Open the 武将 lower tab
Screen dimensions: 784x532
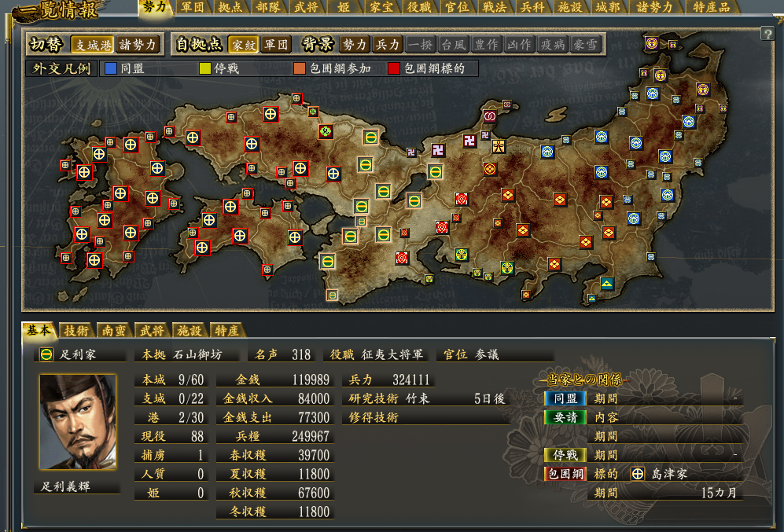[152, 330]
